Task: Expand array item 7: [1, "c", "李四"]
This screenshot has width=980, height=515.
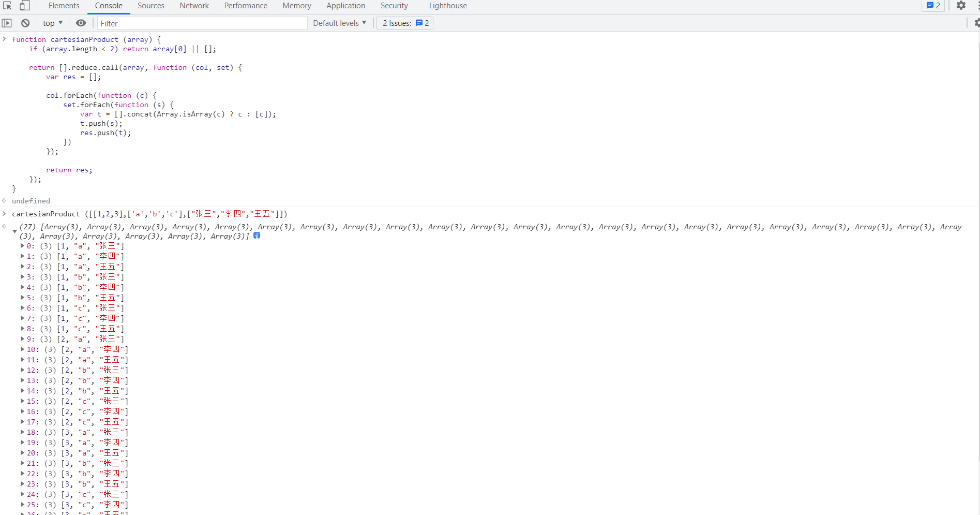Action: [22, 318]
